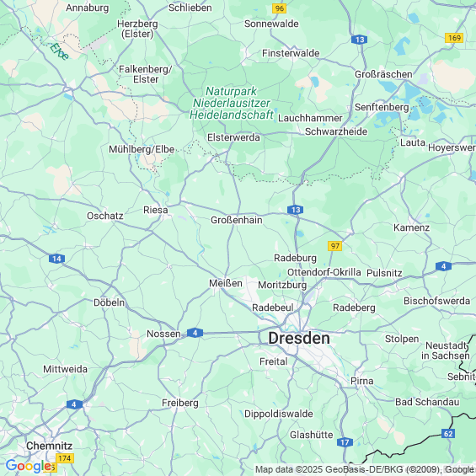Click the Freiberg town label
The width and height of the screenshot is (476, 476).
pyautogui.click(x=180, y=403)
